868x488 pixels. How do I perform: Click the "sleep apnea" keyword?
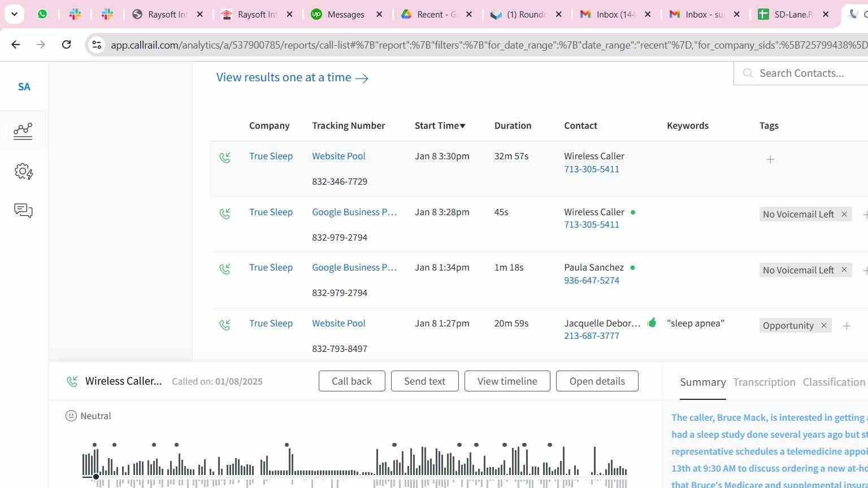695,323
